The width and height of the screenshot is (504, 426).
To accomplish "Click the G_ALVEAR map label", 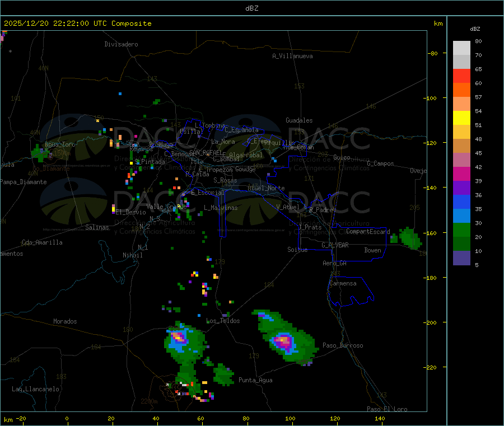I will [335, 245].
